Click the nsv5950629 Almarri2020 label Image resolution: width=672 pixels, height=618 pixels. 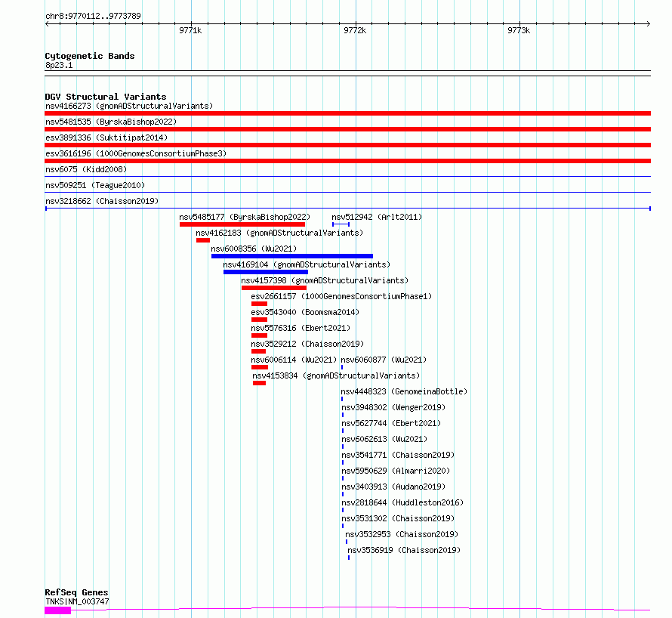pyautogui.click(x=396, y=471)
